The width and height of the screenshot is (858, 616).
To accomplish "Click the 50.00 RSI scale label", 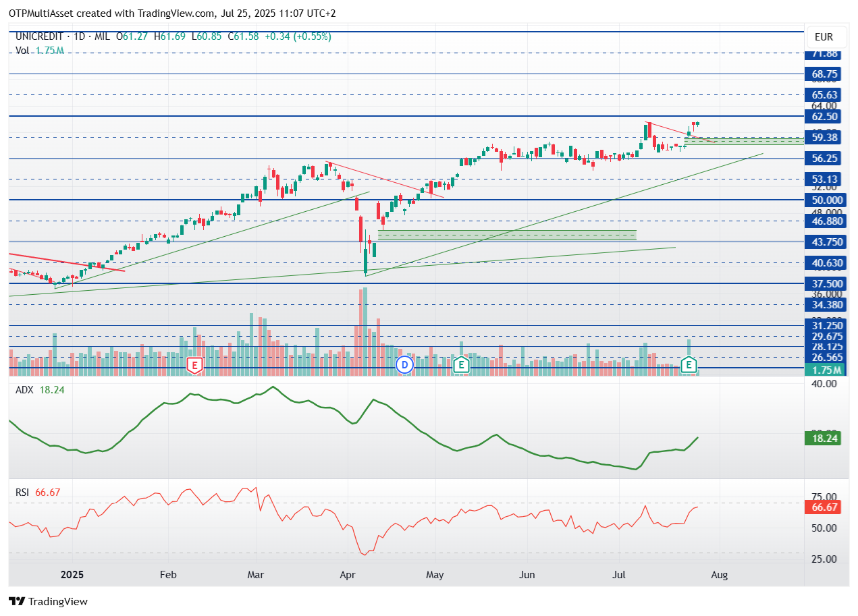I will [x=823, y=528].
